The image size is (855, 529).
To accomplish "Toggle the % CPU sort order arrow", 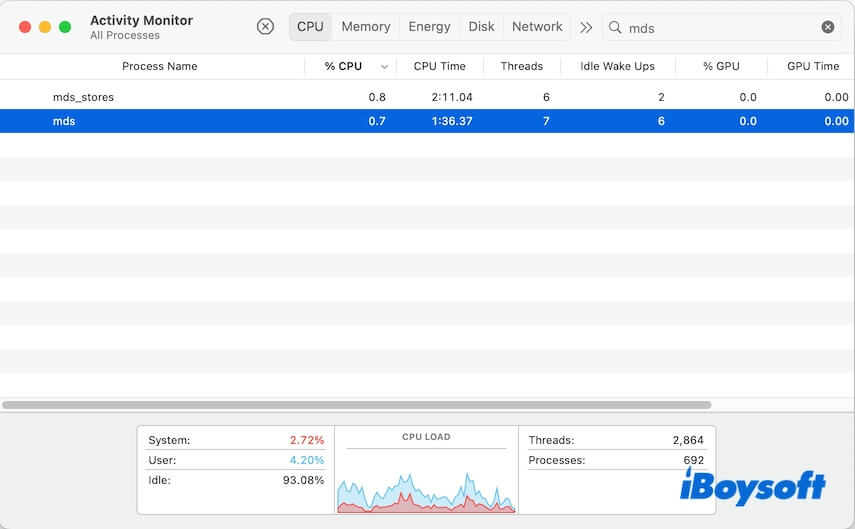I will [384, 67].
